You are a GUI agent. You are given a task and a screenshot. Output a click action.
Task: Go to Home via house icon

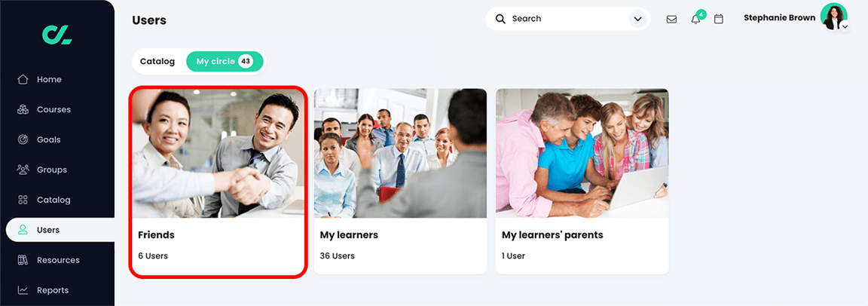click(x=23, y=79)
